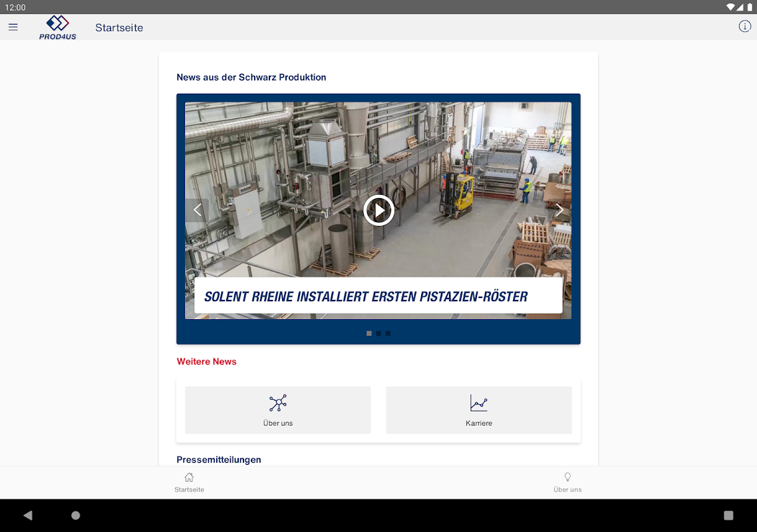
Task: Tap the Android home circle button
Action: (76, 515)
